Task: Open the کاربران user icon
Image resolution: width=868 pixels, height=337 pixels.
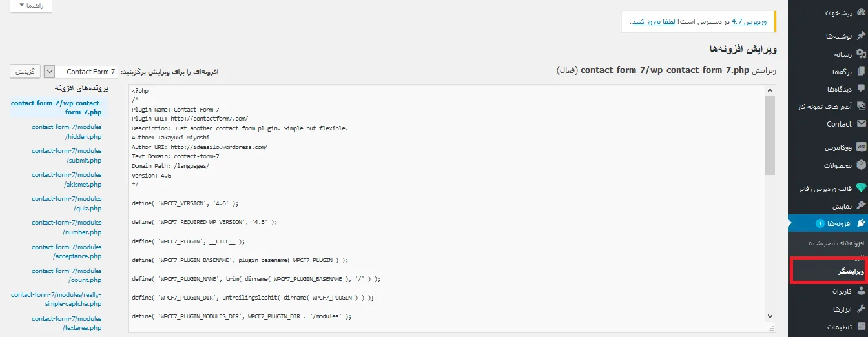Action: click(861, 291)
